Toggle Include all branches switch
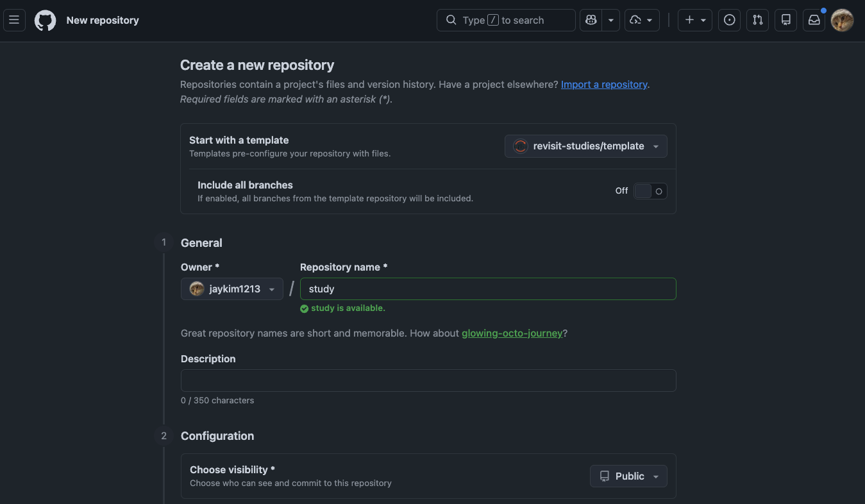865x504 pixels. (x=650, y=191)
